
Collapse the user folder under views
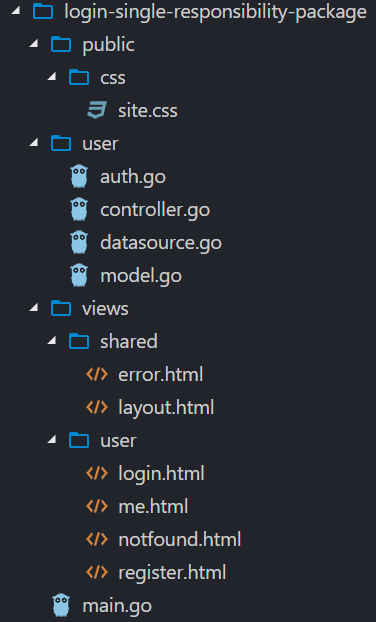click(52, 440)
